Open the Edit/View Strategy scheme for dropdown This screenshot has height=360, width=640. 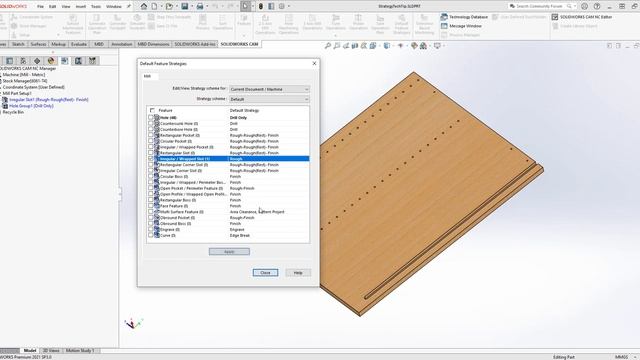point(269,89)
